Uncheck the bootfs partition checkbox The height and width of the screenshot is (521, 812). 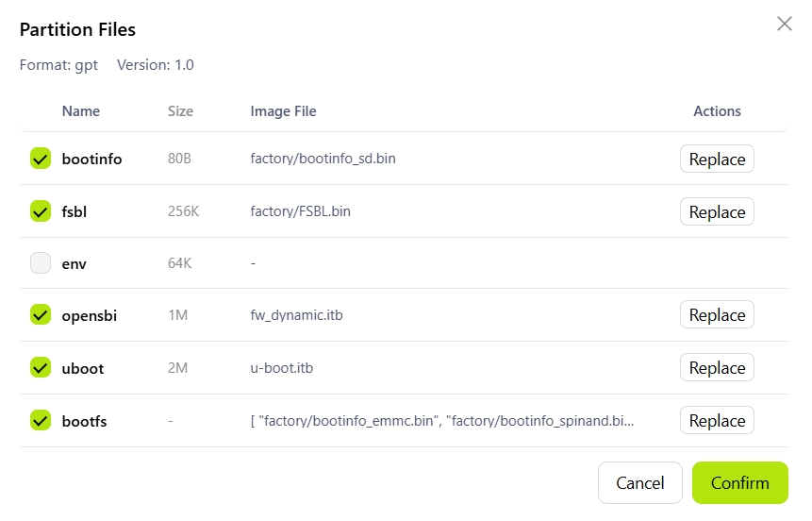[x=41, y=420]
